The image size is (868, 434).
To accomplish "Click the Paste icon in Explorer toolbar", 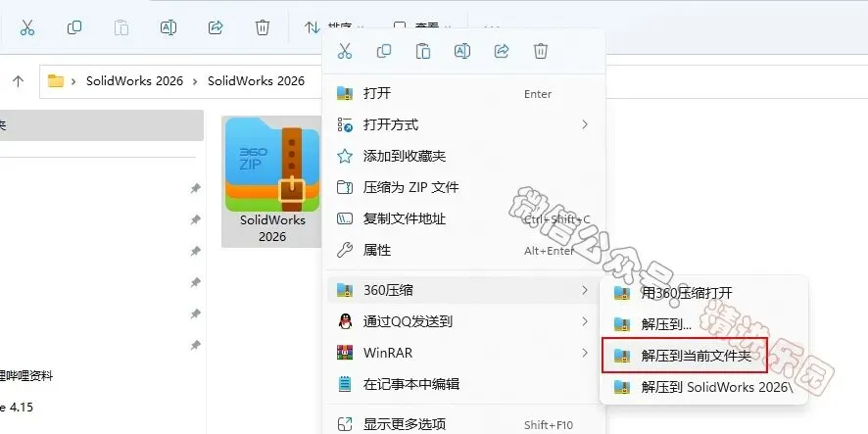I will click(x=121, y=27).
